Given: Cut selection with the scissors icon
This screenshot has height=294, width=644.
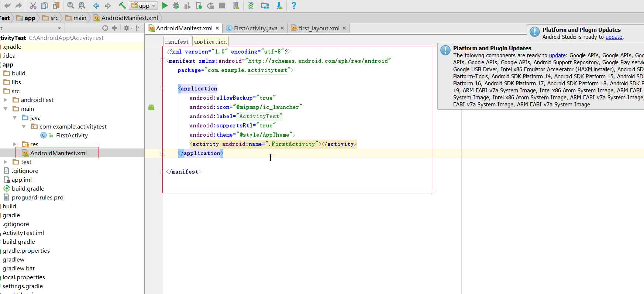Looking at the screenshot, I should tap(33, 6).
